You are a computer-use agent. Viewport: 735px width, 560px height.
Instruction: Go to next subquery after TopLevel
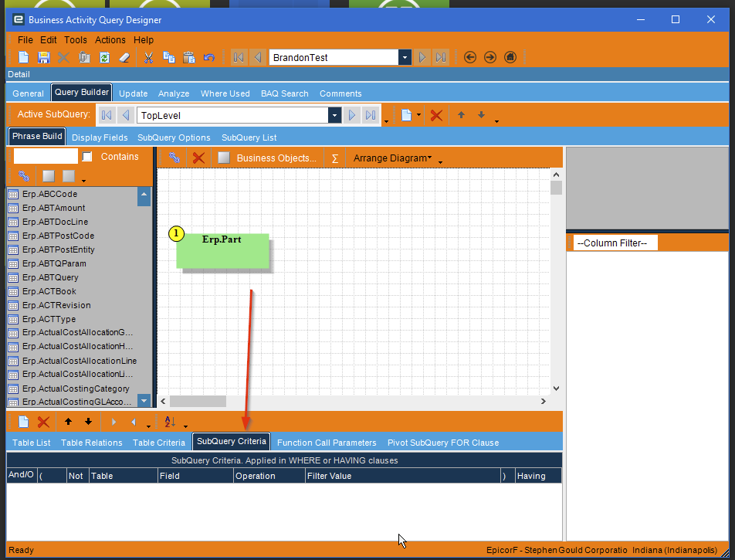(351, 115)
